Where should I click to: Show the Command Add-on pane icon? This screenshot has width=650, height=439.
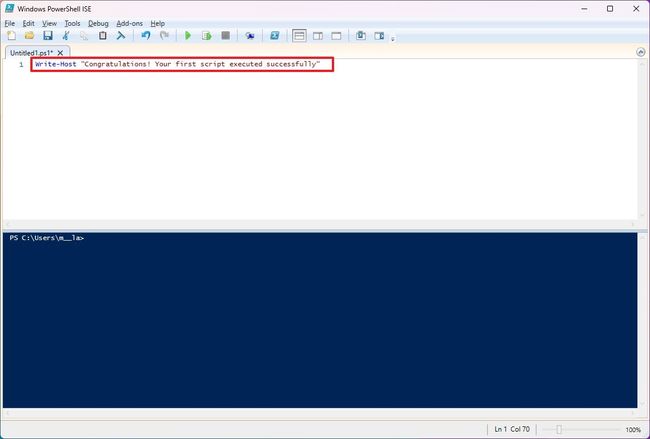click(379, 36)
